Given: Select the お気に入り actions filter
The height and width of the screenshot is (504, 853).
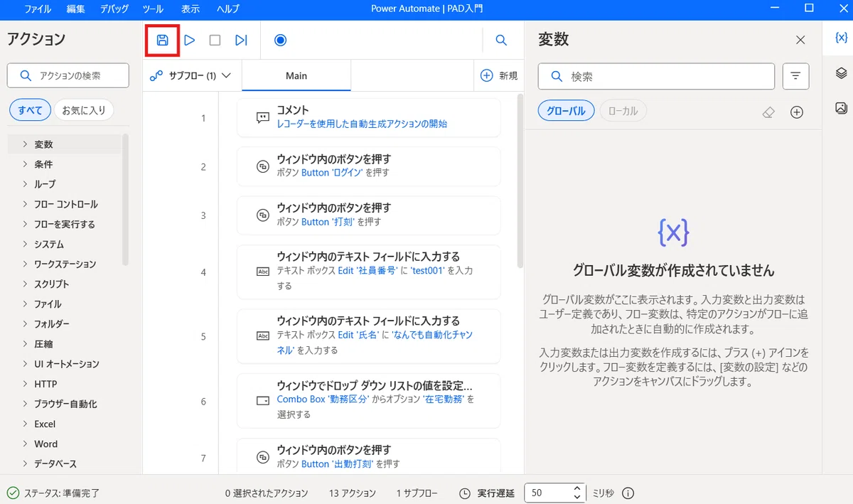Looking at the screenshot, I should click(x=84, y=110).
